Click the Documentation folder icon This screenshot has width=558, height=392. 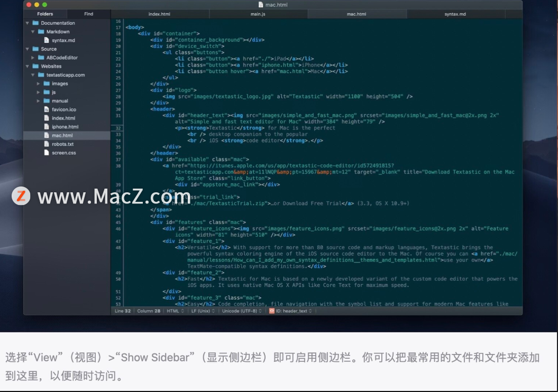coord(35,23)
